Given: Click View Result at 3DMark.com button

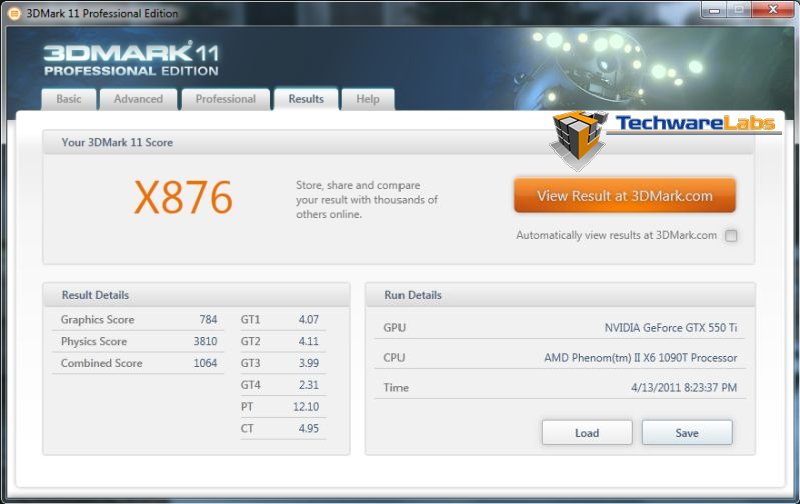Looking at the screenshot, I should pos(624,195).
